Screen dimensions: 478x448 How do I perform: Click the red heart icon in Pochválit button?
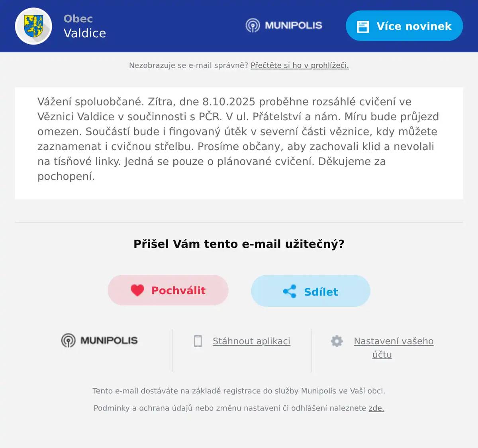coord(138,290)
